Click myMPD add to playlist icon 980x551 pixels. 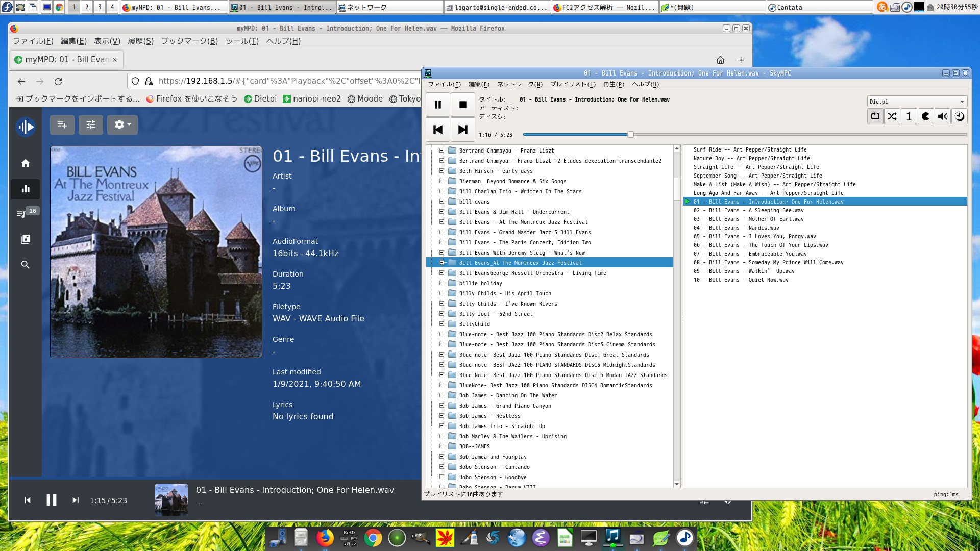coord(62,124)
